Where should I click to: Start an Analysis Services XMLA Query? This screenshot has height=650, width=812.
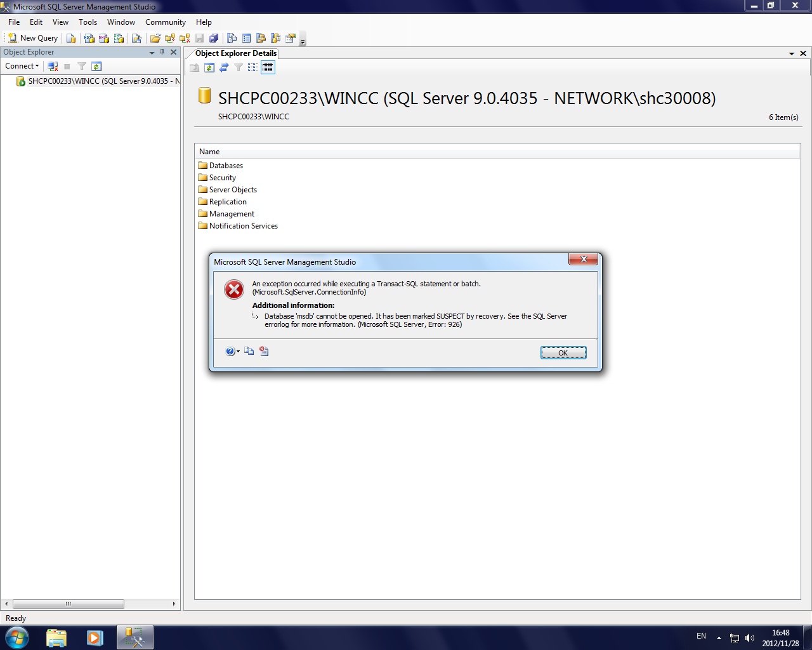pyautogui.click(x=119, y=38)
